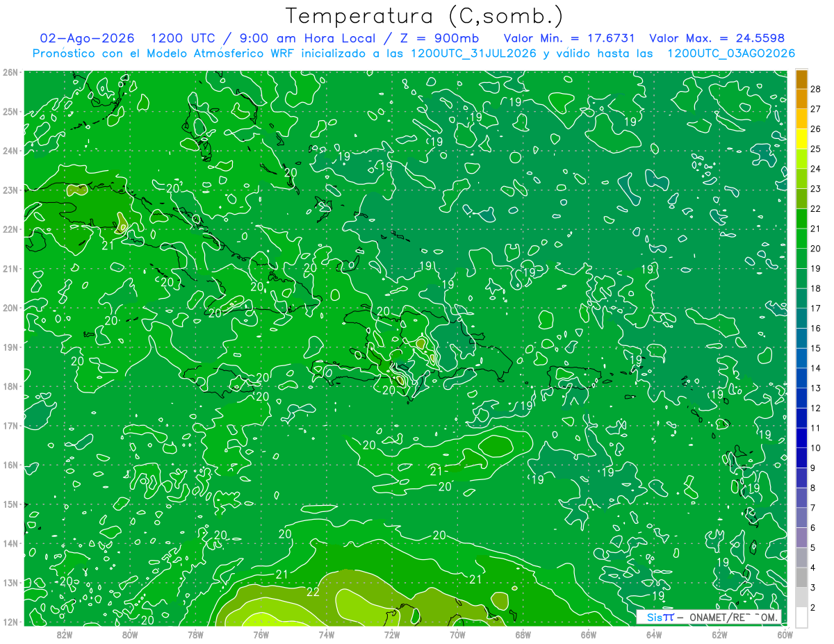Click the '10' label on the color scale
834x644 pixels.
tap(815, 448)
